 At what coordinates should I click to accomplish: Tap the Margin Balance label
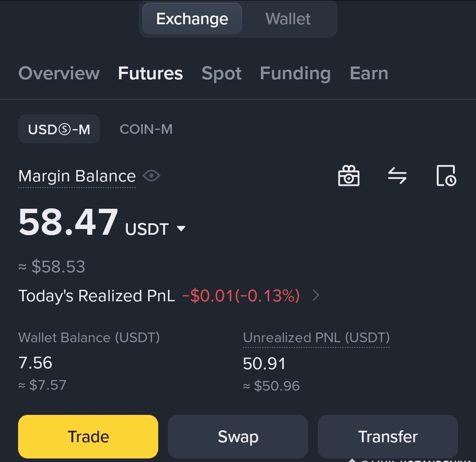click(77, 176)
